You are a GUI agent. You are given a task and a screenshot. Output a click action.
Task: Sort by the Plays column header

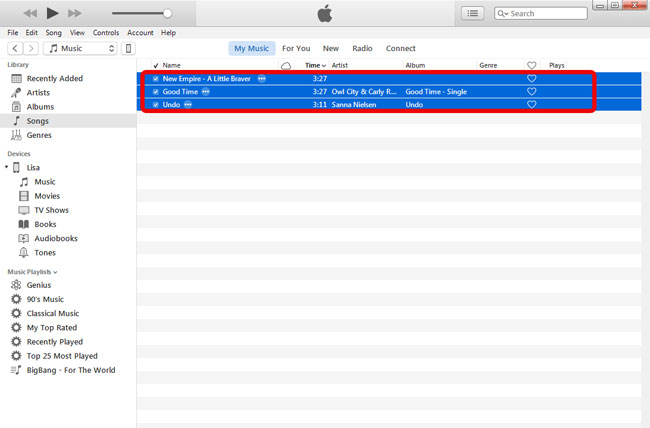(x=557, y=65)
